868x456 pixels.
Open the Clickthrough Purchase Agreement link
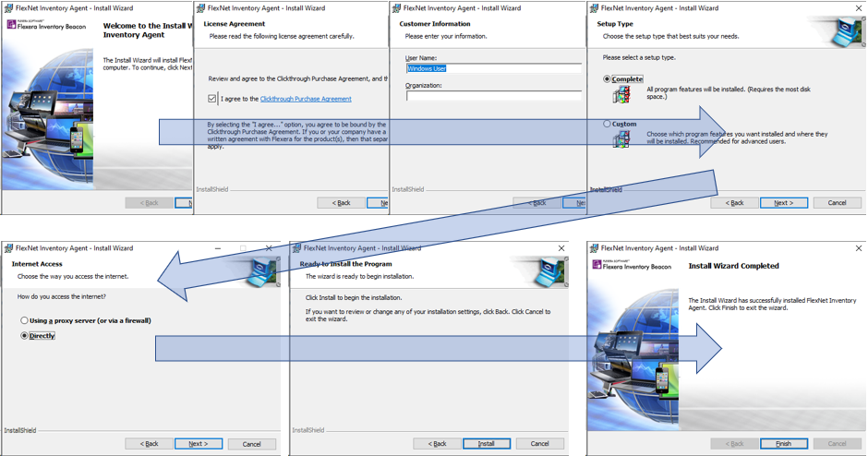306,99
